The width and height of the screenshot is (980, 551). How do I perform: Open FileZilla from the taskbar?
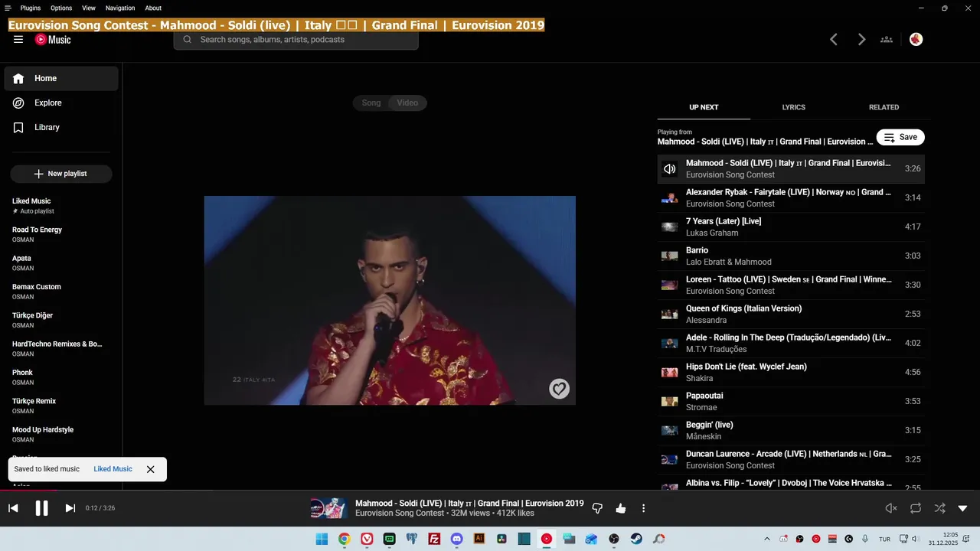pyautogui.click(x=434, y=539)
